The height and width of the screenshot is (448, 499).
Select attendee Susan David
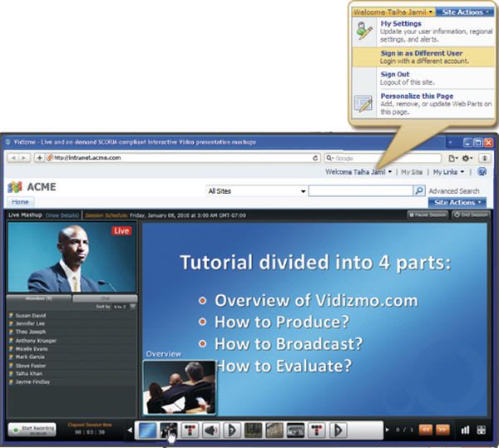(31, 315)
